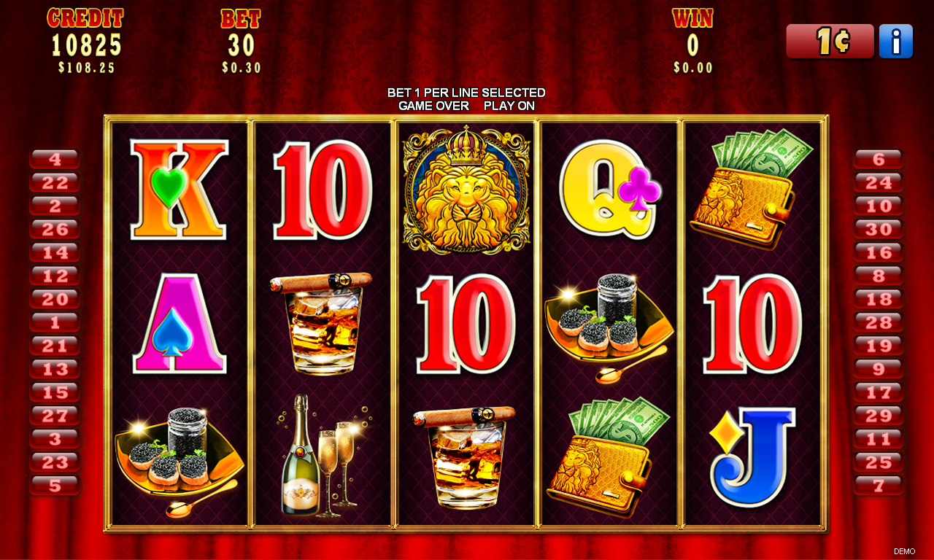
Task: Select the yellow Q with club symbol
Action: point(610,190)
